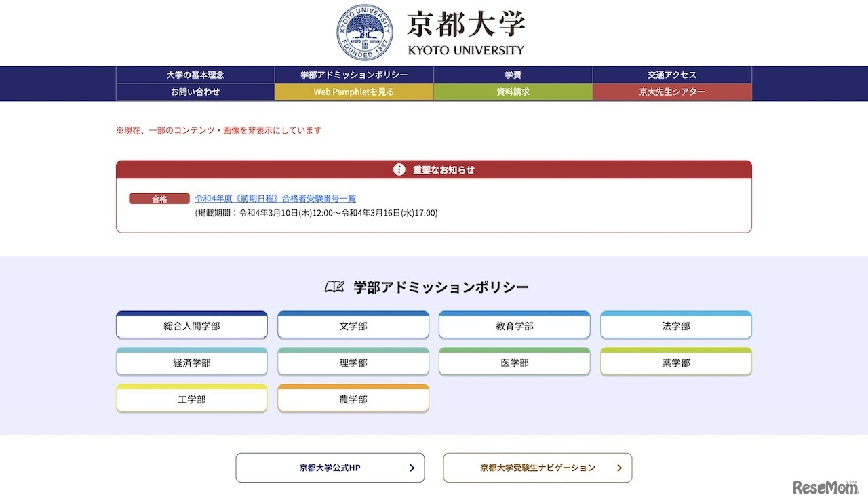Screen dimensions: 868x503
Task: Open 大学の基本理念 in the navigation bar
Action: (x=195, y=75)
